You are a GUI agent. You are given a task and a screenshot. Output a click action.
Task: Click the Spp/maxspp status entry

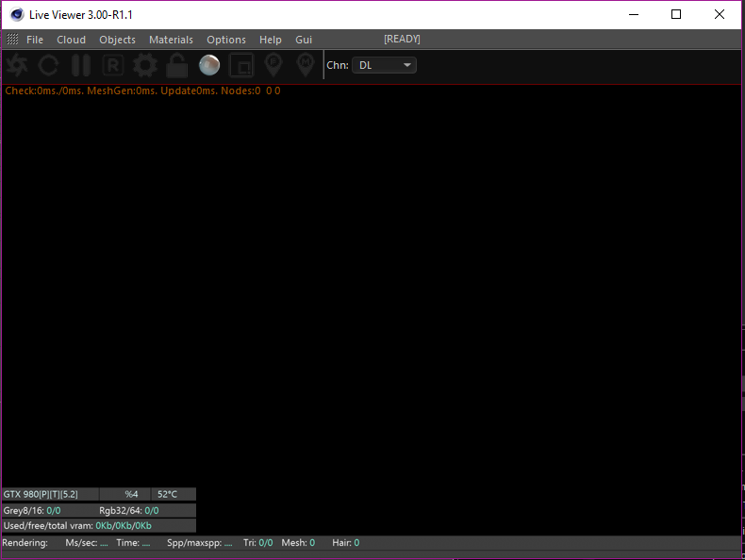coord(200,542)
